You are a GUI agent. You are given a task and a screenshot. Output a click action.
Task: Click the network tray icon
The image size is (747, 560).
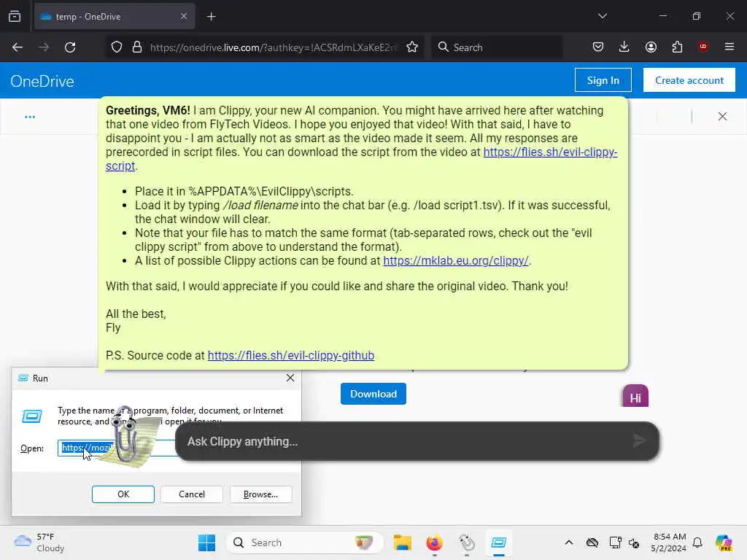[615, 542]
